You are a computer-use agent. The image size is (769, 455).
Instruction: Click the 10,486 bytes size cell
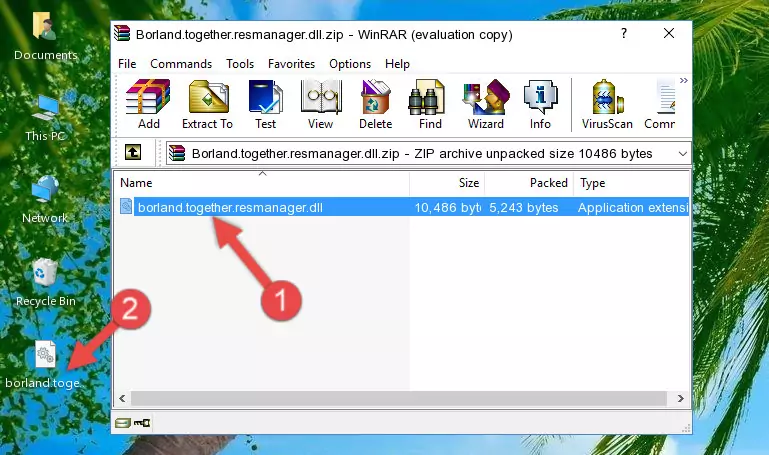(448, 207)
